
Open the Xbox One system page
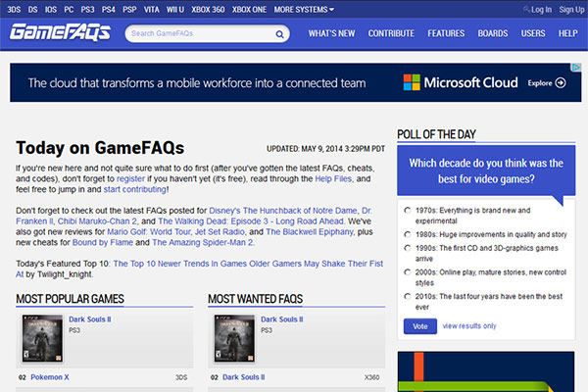pyautogui.click(x=249, y=10)
